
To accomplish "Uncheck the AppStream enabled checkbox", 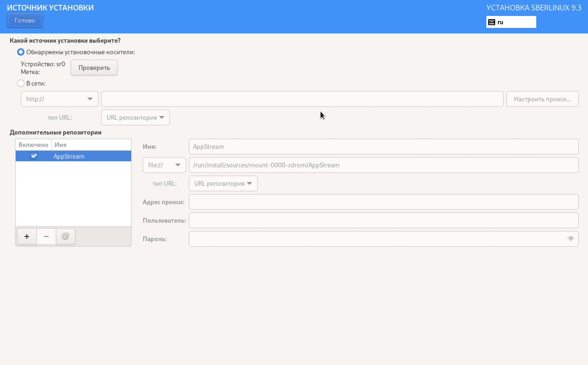I will 34,156.
